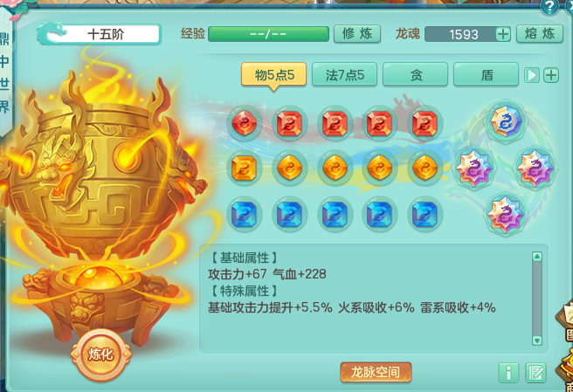Click scroll-down arrow in attributes panel

pyautogui.click(x=537, y=340)
